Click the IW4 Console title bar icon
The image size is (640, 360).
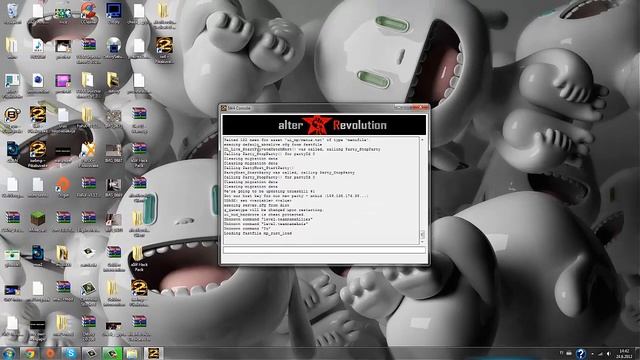pyautogui.click(x=224, y=108)
